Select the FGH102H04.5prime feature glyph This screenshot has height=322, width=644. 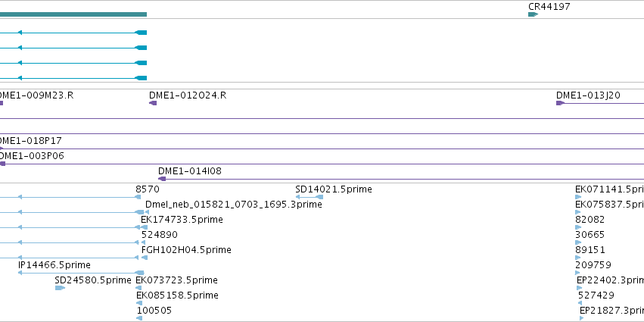point(144,258)
